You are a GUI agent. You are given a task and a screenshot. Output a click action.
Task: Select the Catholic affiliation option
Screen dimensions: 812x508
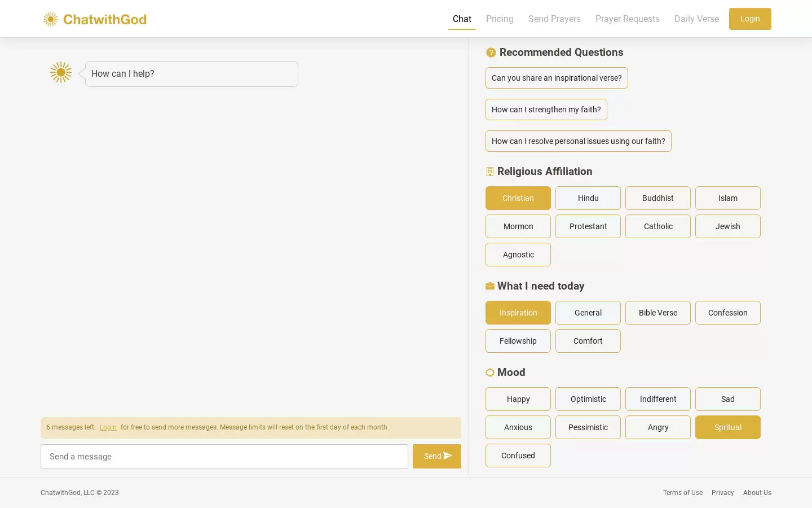[657, 226]
